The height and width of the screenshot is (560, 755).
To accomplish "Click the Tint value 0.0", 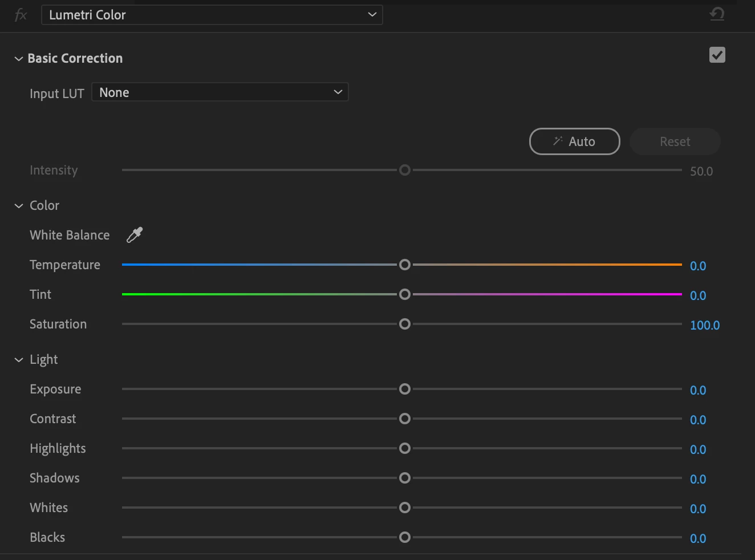I will click(x=698, y=295).
